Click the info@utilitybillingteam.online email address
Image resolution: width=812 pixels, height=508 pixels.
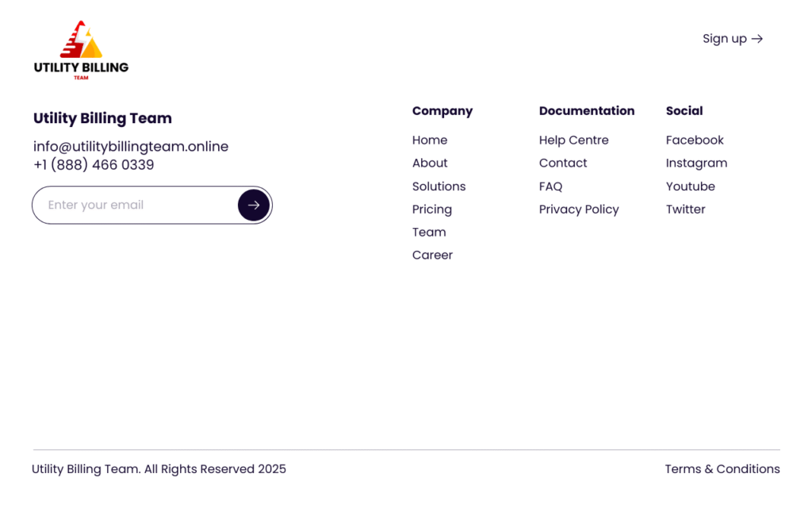(x=131, y=147)
